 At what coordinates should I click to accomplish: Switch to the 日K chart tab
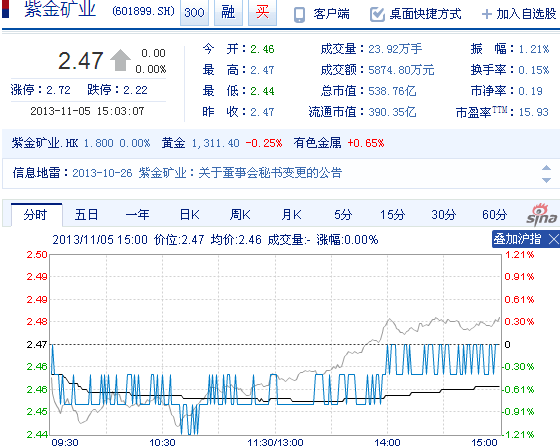189,215
